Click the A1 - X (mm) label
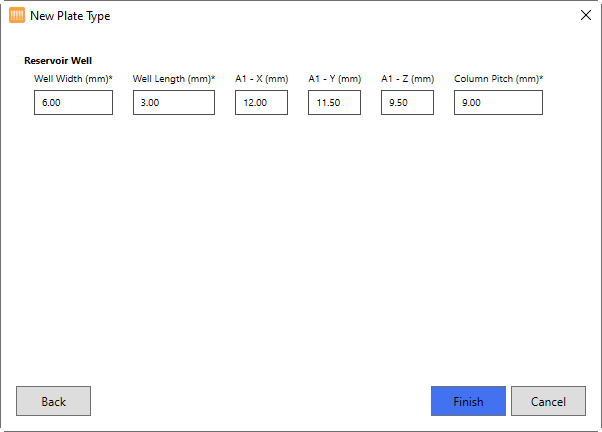602x432 pixels. tap(261, 79)
